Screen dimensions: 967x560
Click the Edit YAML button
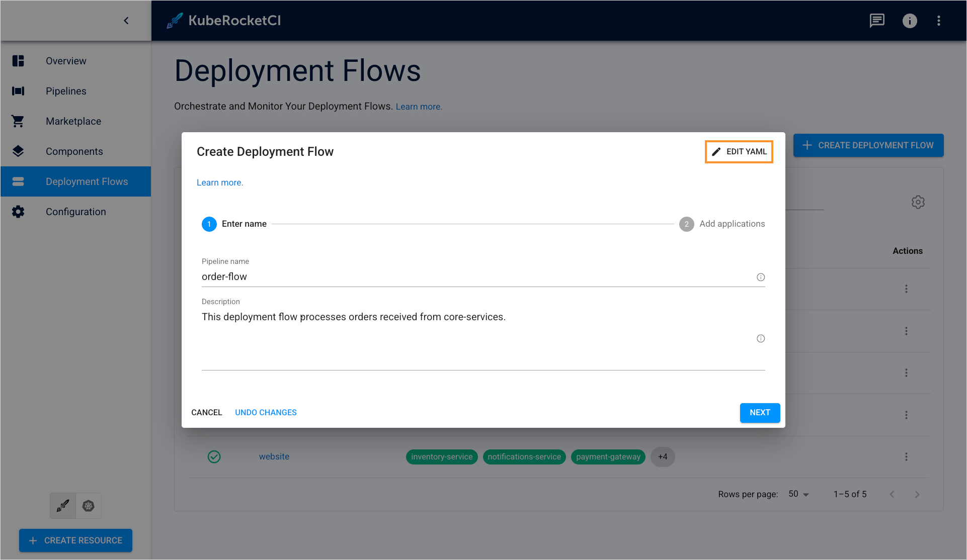coord(739,151)
